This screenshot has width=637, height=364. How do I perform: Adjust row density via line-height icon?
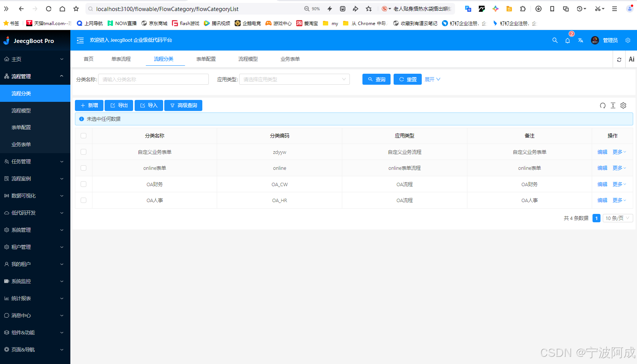pos(613,105)
